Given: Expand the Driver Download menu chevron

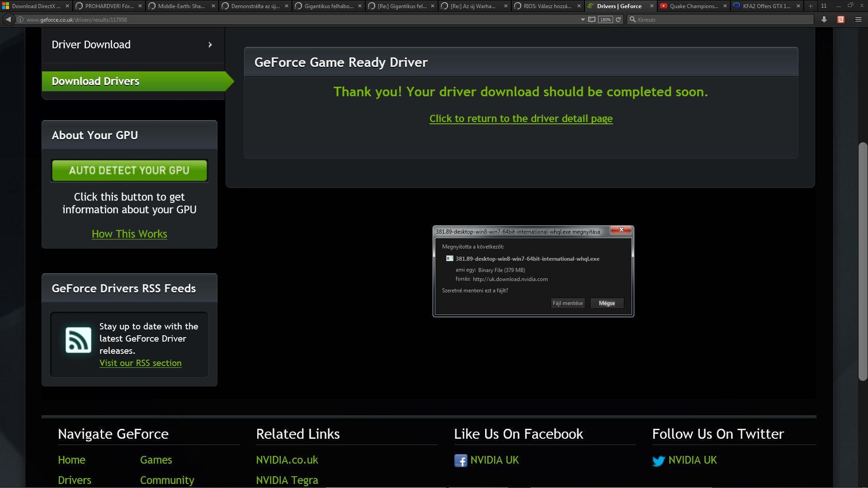Looking at the screenshot, I should click(x=210, y=45).
